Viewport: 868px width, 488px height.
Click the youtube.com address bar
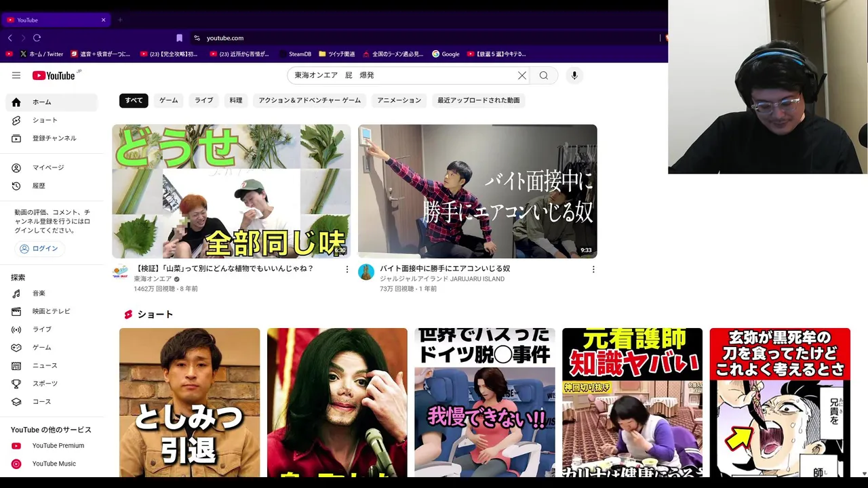tap(225, 38)
